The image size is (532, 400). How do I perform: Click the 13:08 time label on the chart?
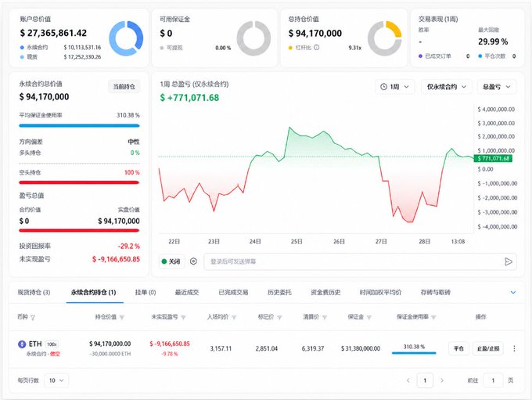(458, 241)
